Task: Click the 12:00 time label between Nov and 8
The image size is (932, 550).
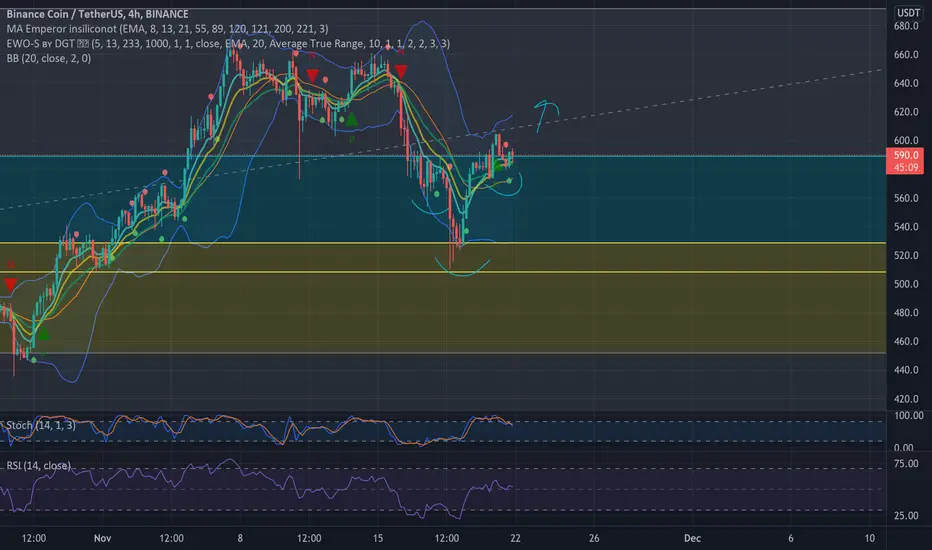Action: click(x=171, y=538)
